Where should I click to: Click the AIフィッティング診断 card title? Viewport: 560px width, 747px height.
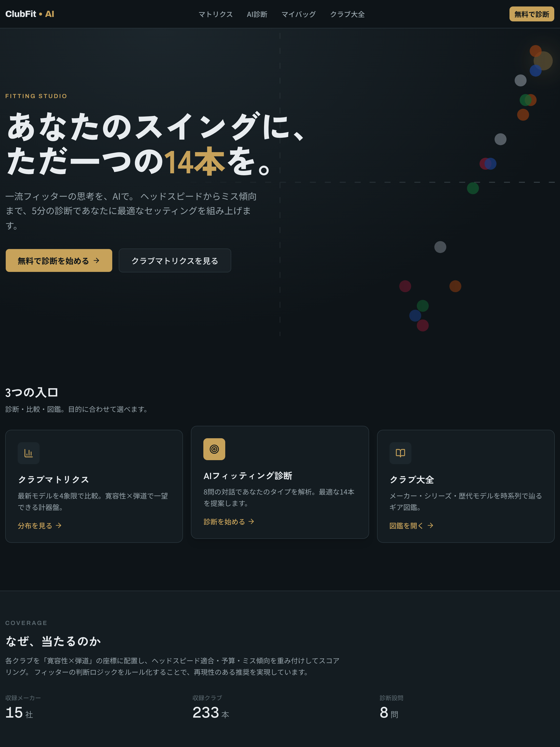coord(248,476)
